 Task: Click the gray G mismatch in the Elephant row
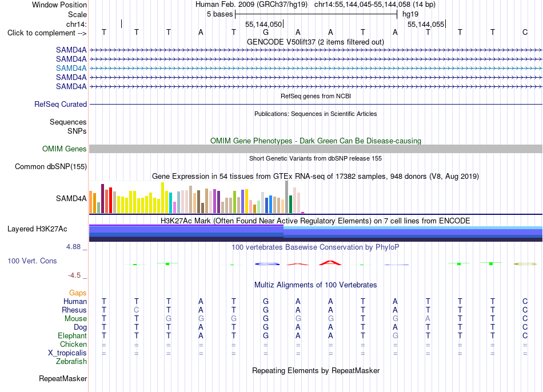tap(395, 335)
